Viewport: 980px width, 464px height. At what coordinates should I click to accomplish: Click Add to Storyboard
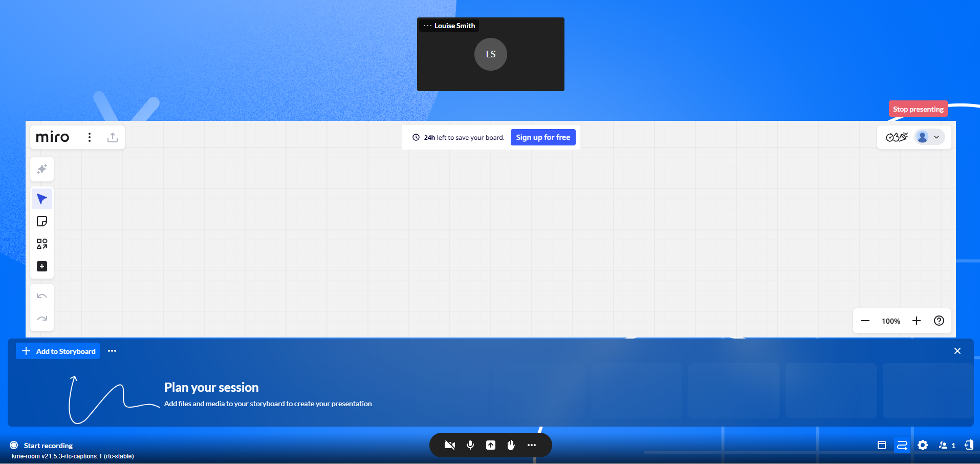(58, 351)
